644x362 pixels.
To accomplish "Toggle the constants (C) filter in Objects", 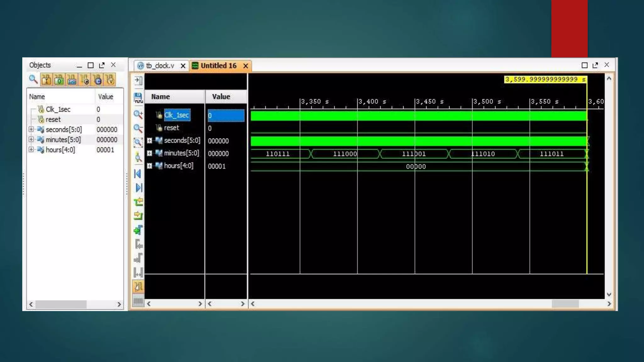I will pyautogui.click(x=97, y=80).
